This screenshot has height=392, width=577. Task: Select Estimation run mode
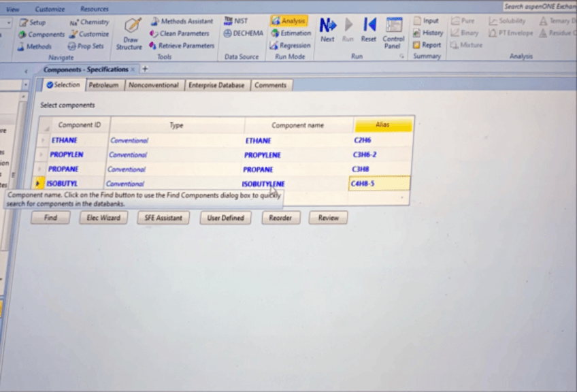pyautogui.click(x=291, y=33)
